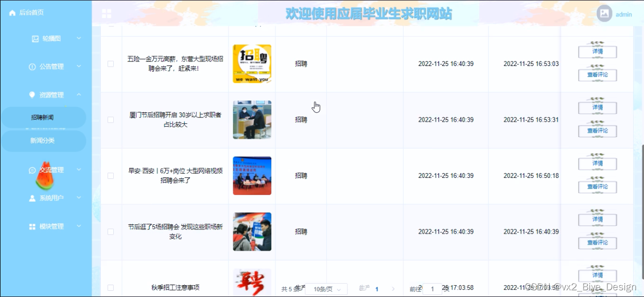Expand the 公告管理 menu chevron

coord(79,67)
